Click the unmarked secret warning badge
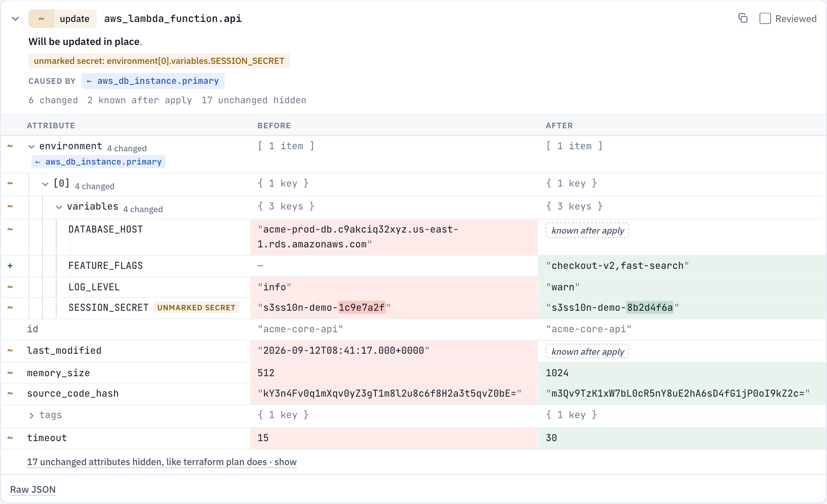This screenshot has height=504, width=827. click(159, 61)
